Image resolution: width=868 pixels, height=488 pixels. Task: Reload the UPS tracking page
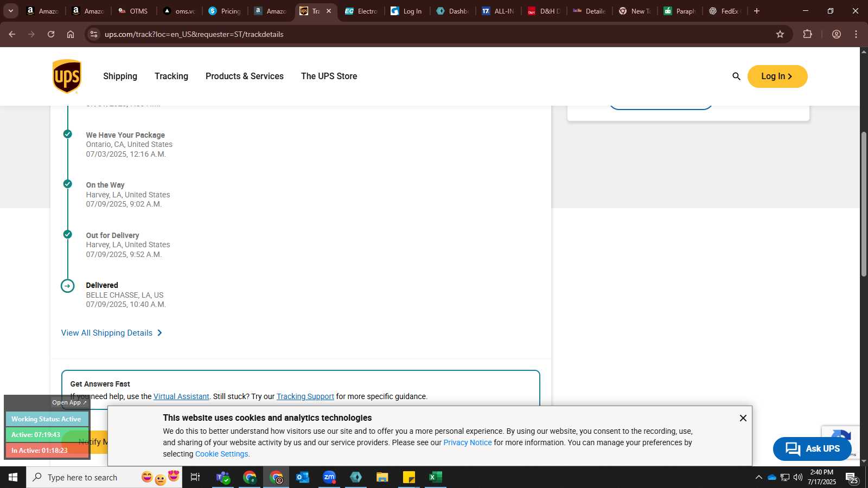(51, 34)
